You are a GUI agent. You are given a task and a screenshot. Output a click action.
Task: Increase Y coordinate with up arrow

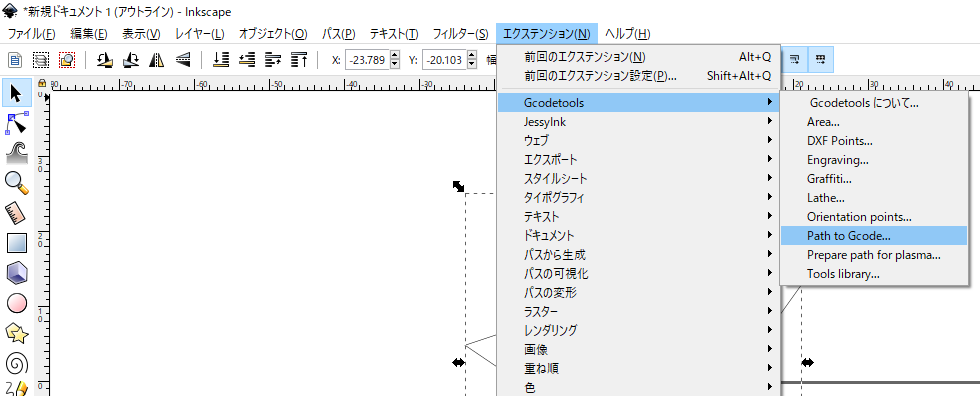pyautogui.click(x=472, y=56)
